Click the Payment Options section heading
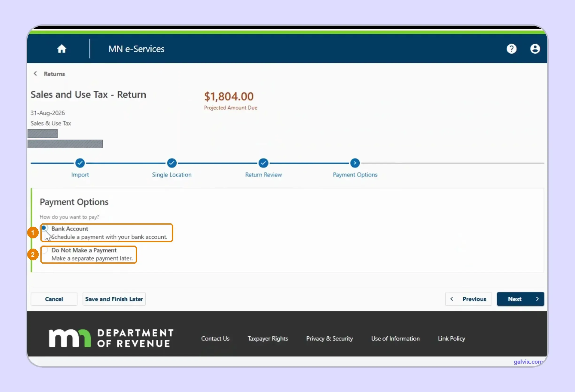The width and height of the screenshot is (575, 392). pyautogui.click(x=74, y=202)
